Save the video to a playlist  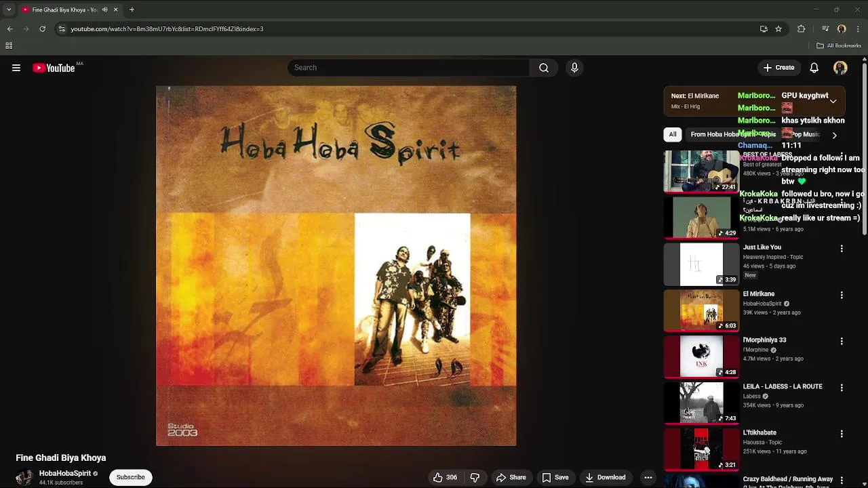coord(555,477)
